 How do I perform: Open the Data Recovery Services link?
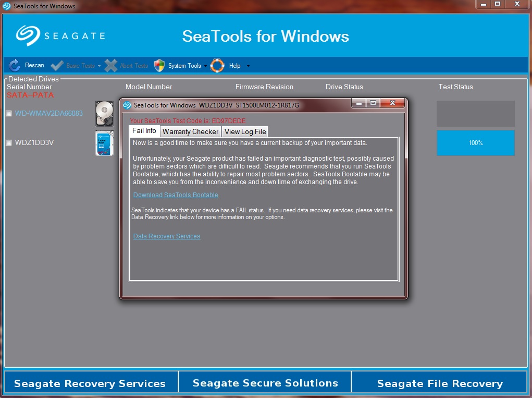coord(167,236)
